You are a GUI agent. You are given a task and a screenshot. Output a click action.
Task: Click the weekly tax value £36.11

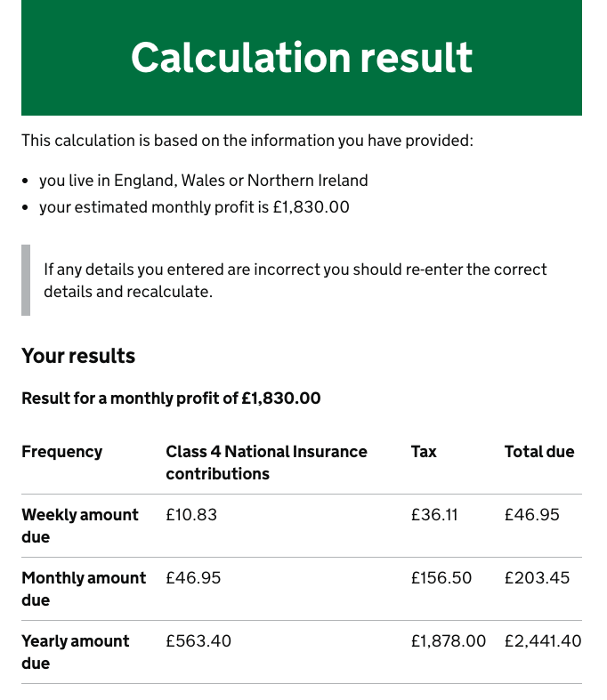click(434, 515)
